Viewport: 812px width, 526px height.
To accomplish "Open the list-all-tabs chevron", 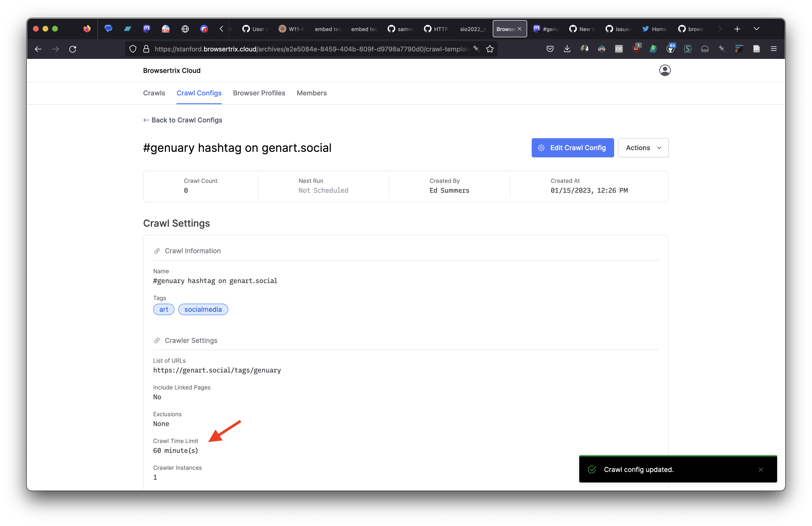I will pyautogui.click(x=757, y=29).
